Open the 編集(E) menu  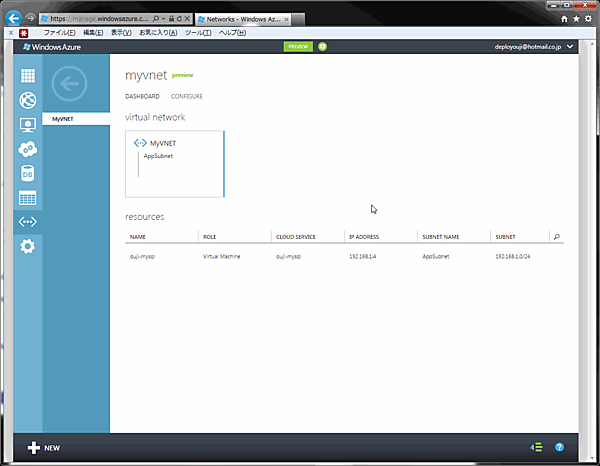pos(93,33)
